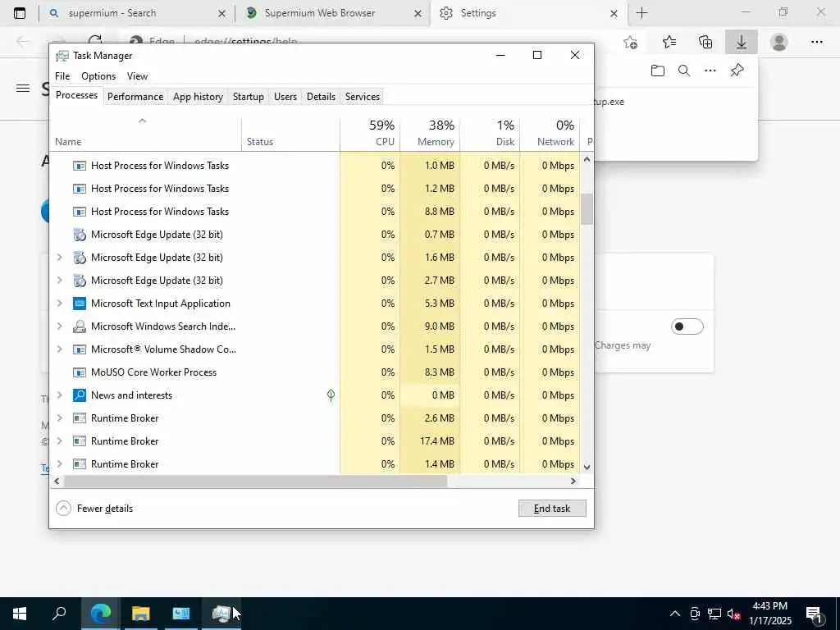Expand Microsoft Volume Shadow Copy row
This screenshot has height=630, width=840.
(59, 349)
